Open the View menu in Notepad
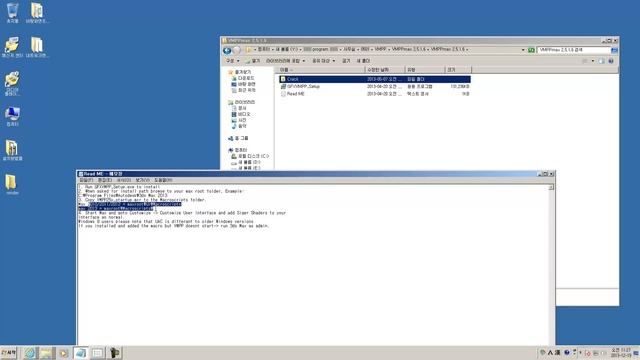Screen dimensions: 640x360 click(142, 180)
